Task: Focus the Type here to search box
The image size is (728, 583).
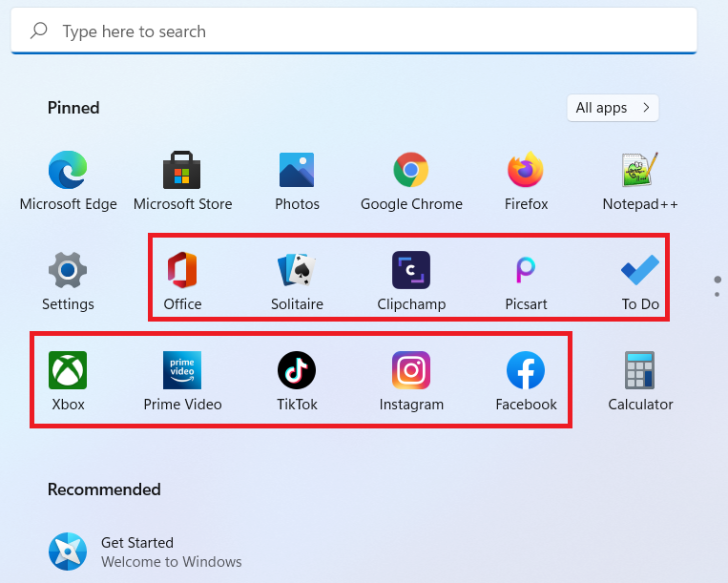Action: tap(354, 31)
